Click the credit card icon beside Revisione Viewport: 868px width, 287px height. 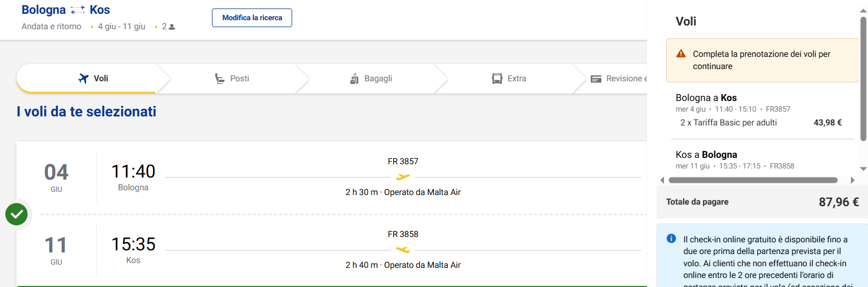[x=596, y=79]
